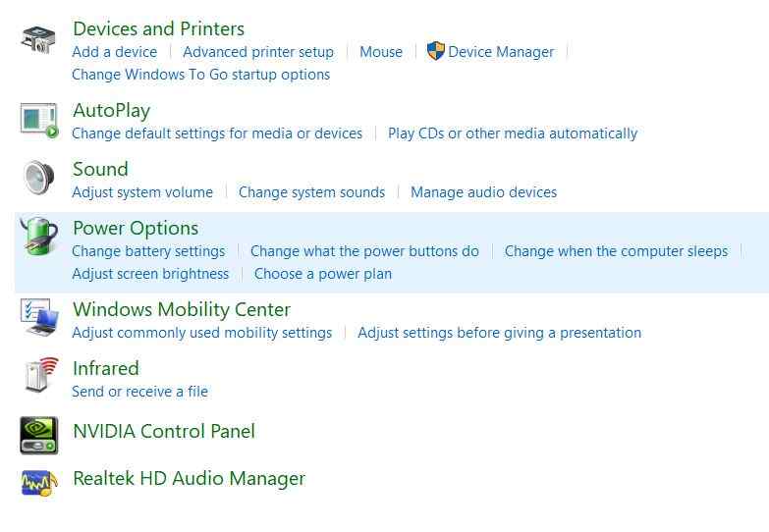Click the Device Manager shield icon

coord(436,51)
